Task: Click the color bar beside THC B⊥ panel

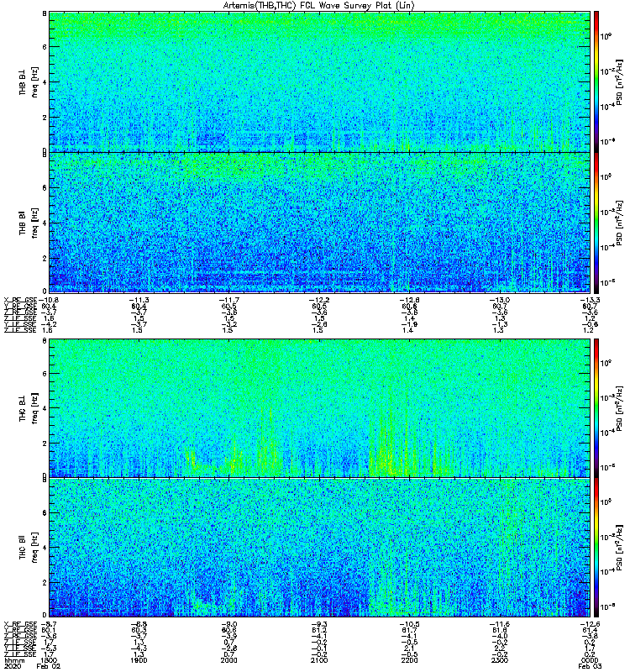Action: point(596,407)
